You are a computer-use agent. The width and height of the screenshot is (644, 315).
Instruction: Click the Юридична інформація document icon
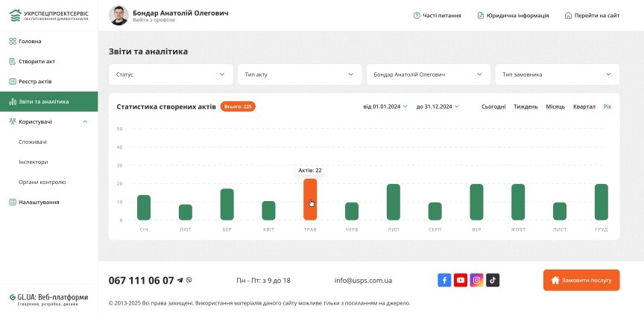(481, 16)
